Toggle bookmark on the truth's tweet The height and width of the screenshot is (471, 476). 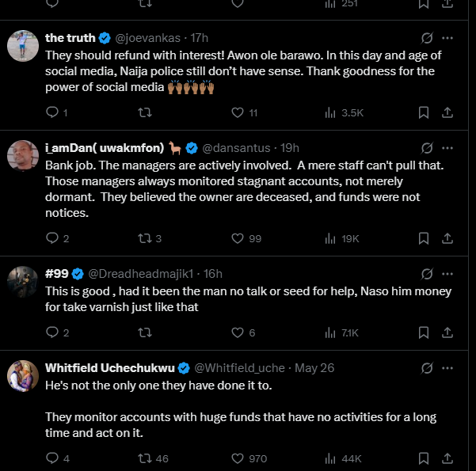coord(424,112)
